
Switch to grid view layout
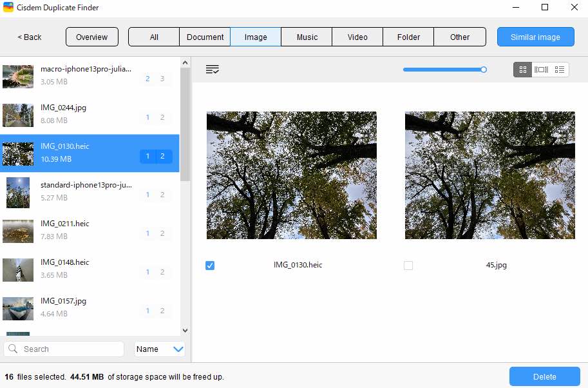click(522, 70)
